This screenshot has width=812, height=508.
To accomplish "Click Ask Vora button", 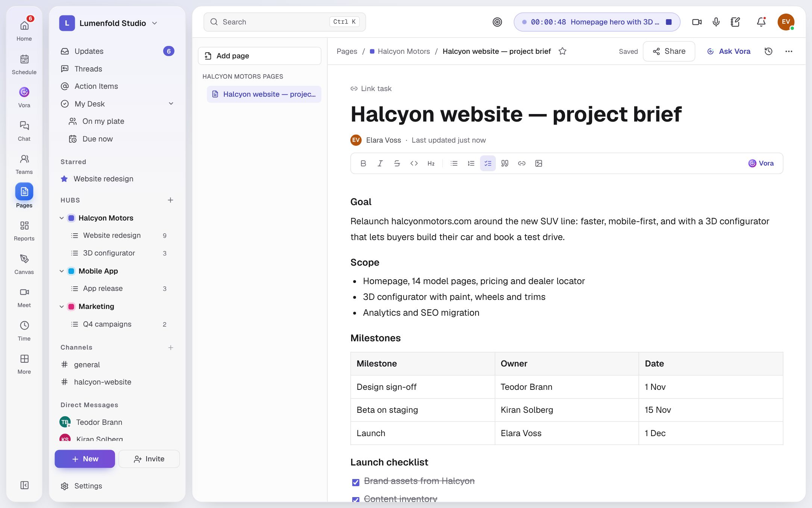I will 729,51.
